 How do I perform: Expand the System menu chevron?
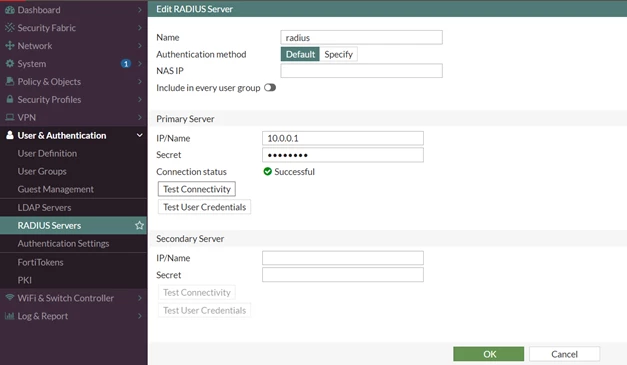point(140,64)
